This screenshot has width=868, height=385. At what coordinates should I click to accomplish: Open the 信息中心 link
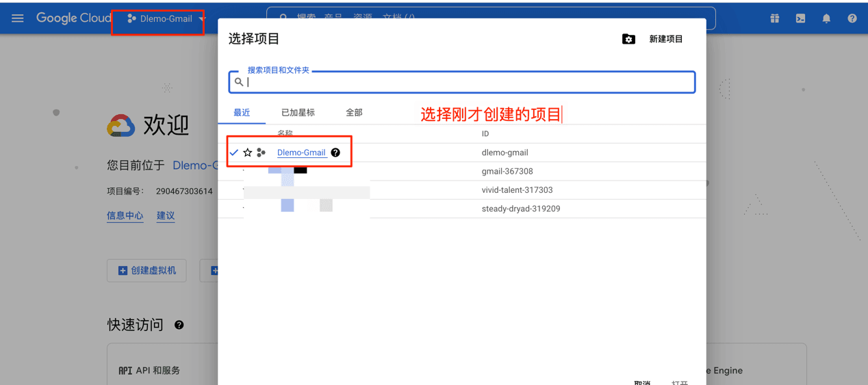(125, 215)
